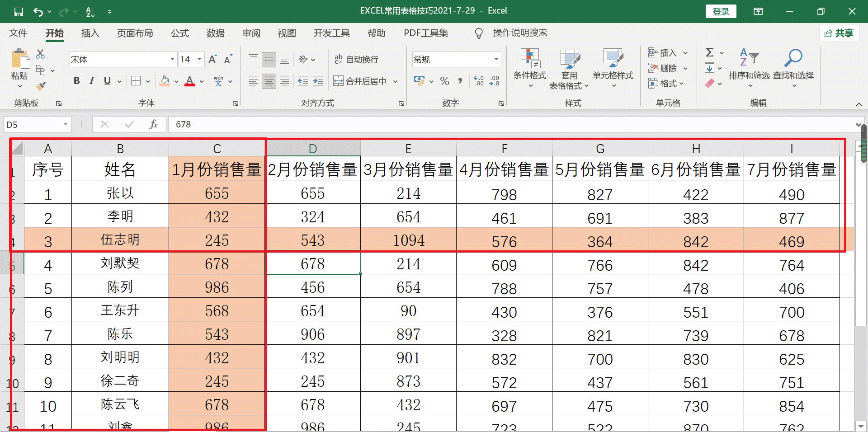
Task: Toggle bottom align for cells
Action: pyautogui.click(x=284, y=59)
